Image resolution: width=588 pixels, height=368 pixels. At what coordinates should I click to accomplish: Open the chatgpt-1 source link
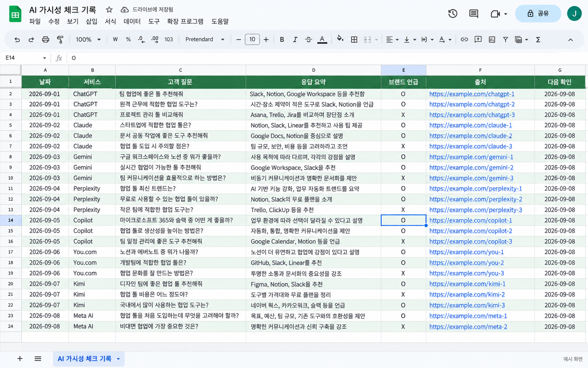click(x=472, y=94)
